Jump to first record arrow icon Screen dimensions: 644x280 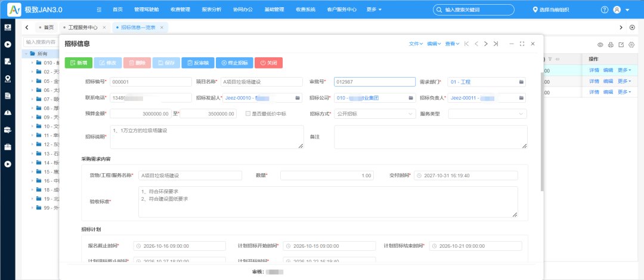[466, 44]
